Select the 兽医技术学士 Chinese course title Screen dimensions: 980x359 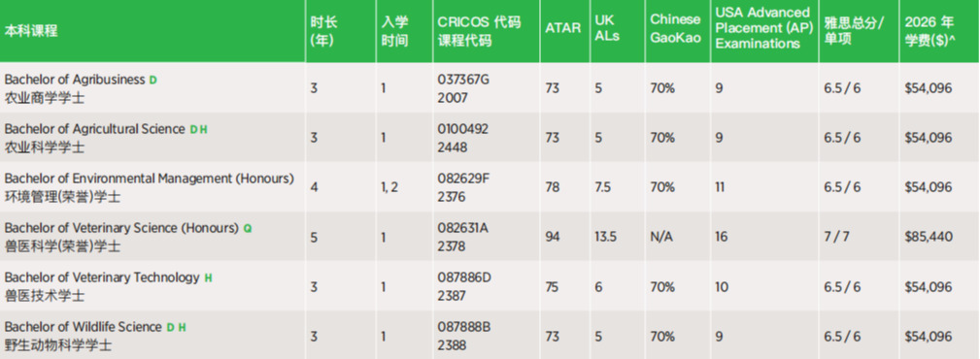45,295
